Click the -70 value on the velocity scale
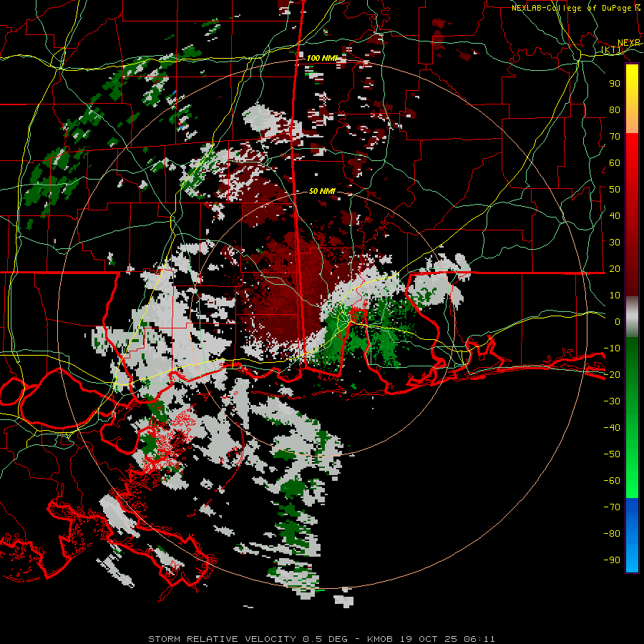The width and height of the screenshot is (644, 644). coord(612,507)
